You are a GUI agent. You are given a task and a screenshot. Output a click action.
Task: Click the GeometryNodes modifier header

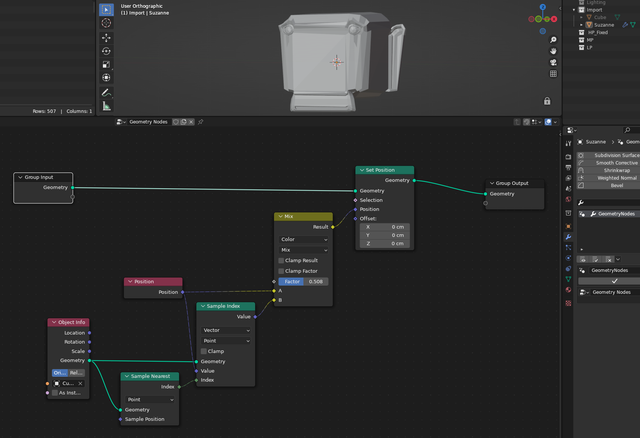coord(608,214)
